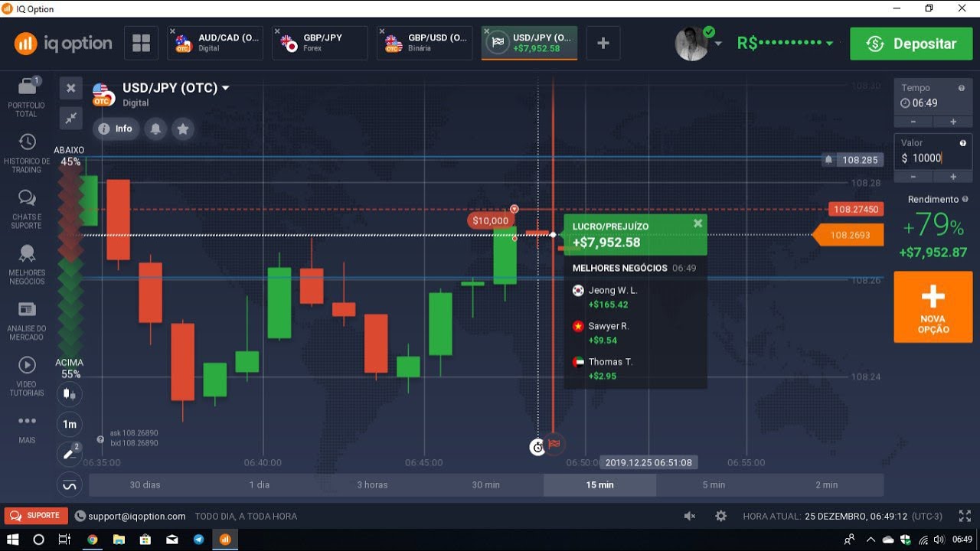
Task: Change candle interval 1m button
Action: (70, 424)
